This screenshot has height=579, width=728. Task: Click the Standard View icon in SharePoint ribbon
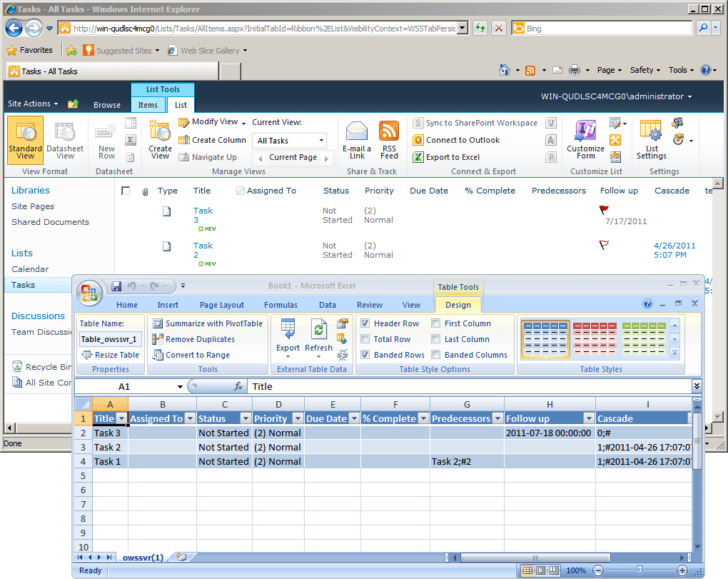pyautogui.click(x=25, y=139)
